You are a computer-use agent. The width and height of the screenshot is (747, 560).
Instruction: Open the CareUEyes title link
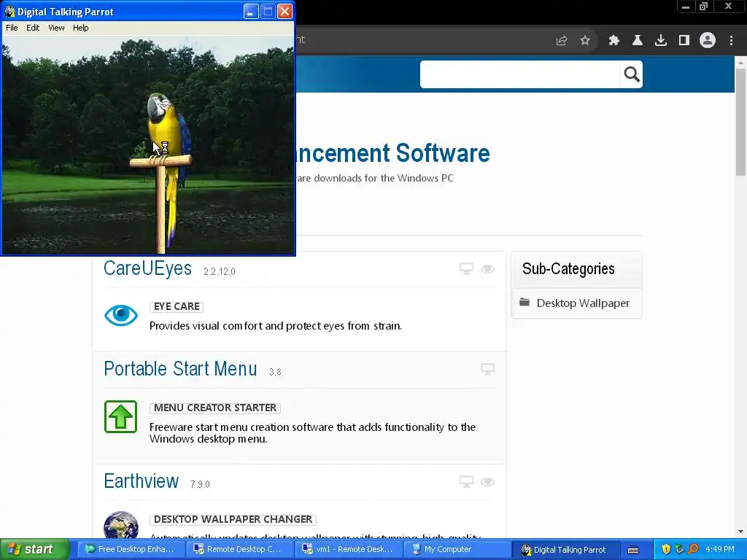coord(147,268)
